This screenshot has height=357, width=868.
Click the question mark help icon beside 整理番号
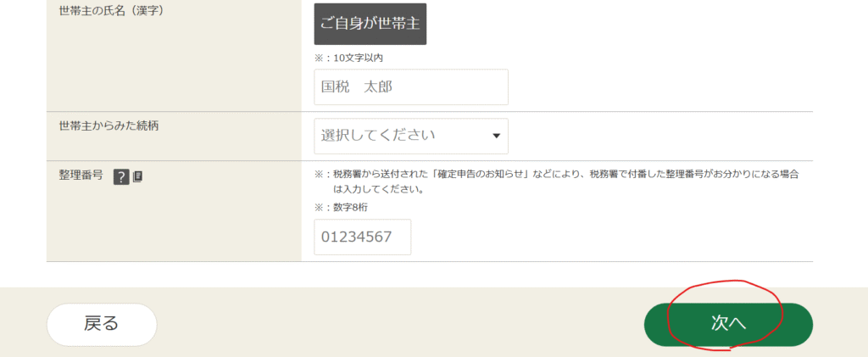121,176
